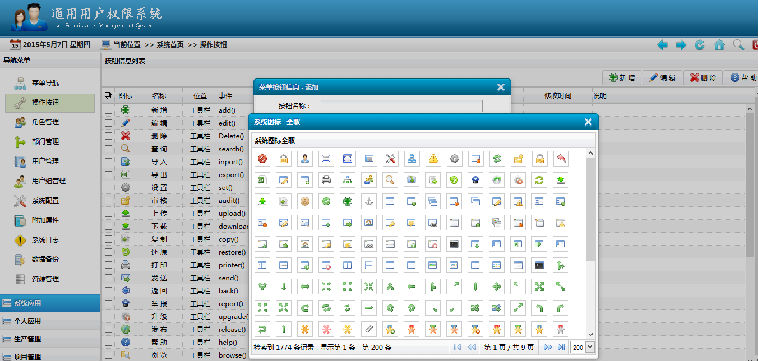The image size is (758, 361).
Task: Click the add button with green plus
Action: [622, 77]
